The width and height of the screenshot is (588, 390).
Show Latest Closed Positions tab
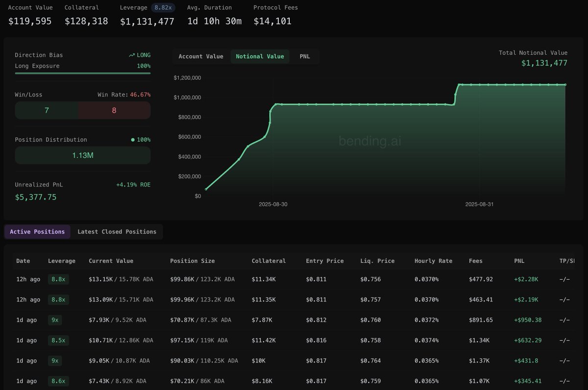[x=117, y=232]
